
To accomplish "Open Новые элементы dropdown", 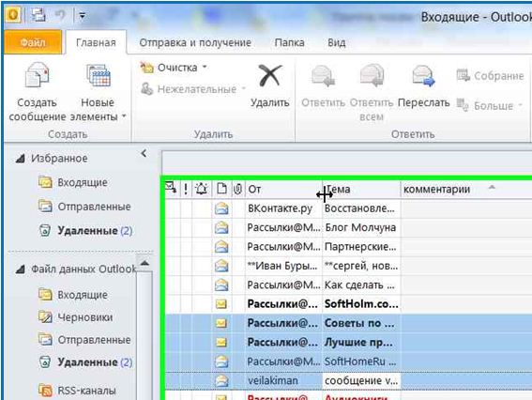I will click(x=99, y=92).
